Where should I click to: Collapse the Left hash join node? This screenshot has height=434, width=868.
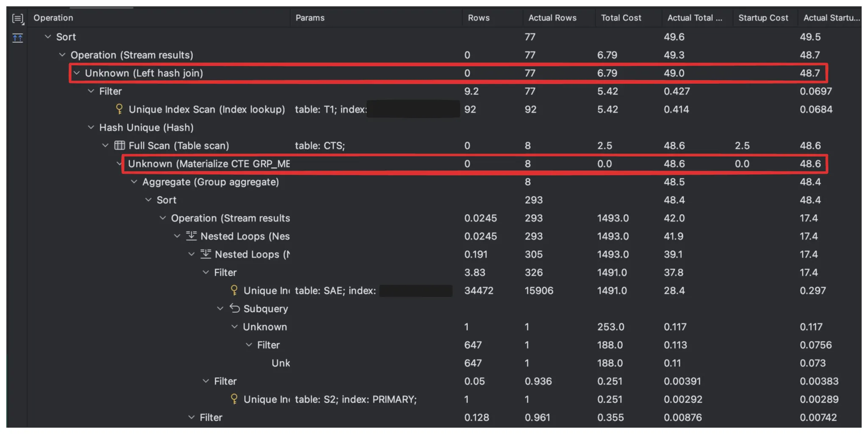77,73
